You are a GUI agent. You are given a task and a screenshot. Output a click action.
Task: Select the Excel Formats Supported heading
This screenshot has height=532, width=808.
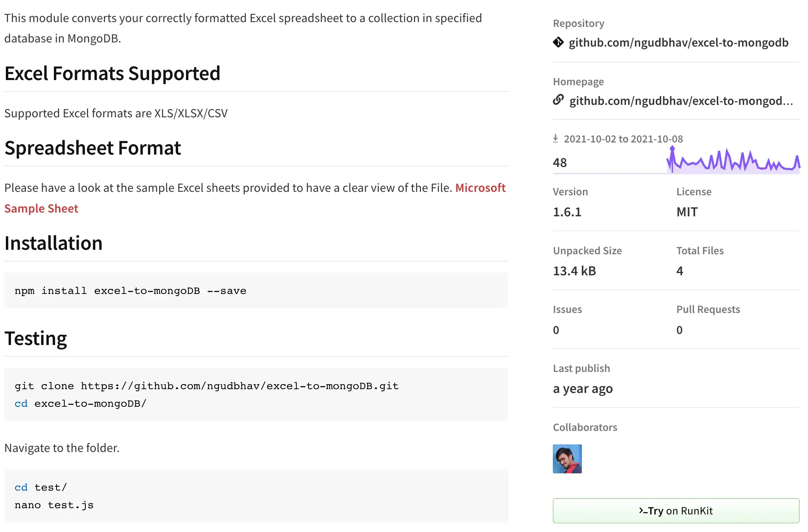(112, 73)
